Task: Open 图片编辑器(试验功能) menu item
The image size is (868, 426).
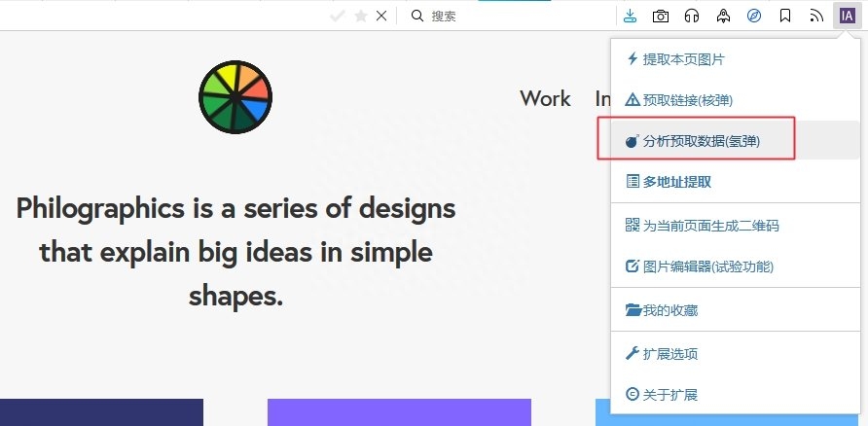Action: click(x=735, y=266)
